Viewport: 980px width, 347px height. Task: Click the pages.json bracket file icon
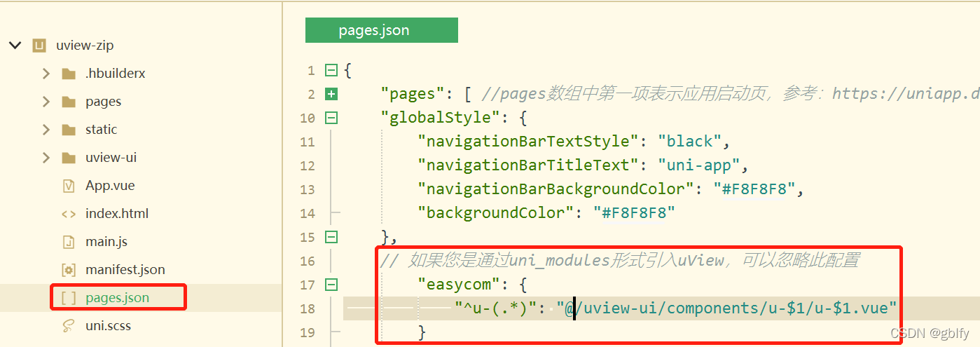tap(69, 298)
